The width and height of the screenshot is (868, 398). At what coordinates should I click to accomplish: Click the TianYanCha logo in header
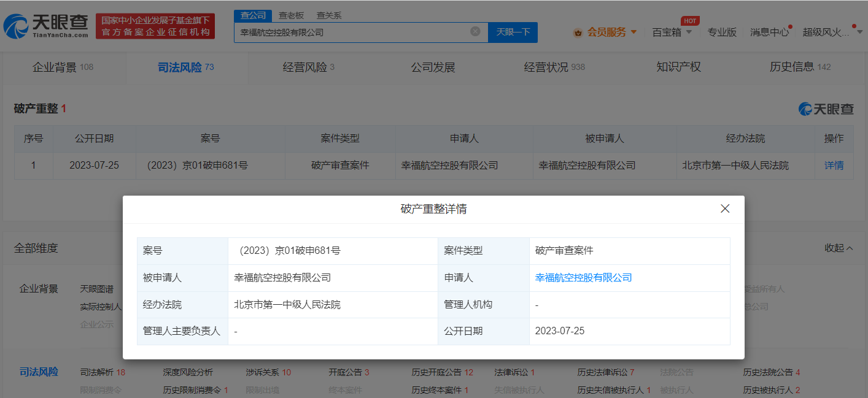[46, 26]
